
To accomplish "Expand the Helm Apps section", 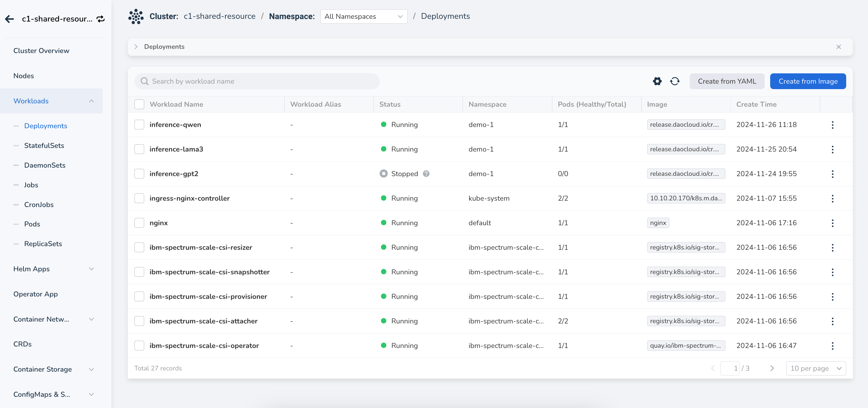I will 91,269.
